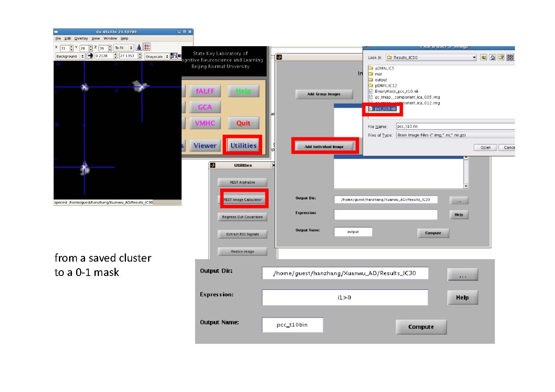Image resolution: width=555 pixels, height=392 pixels.
Task: Click the REST AlphaSim button
Action: pyautogui.click(x=243, y=182)
